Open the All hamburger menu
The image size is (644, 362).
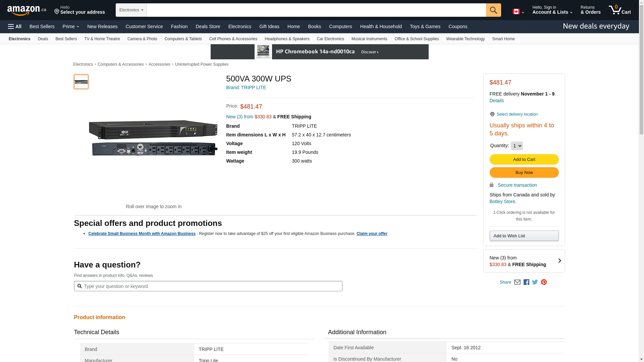pos(15,26)
